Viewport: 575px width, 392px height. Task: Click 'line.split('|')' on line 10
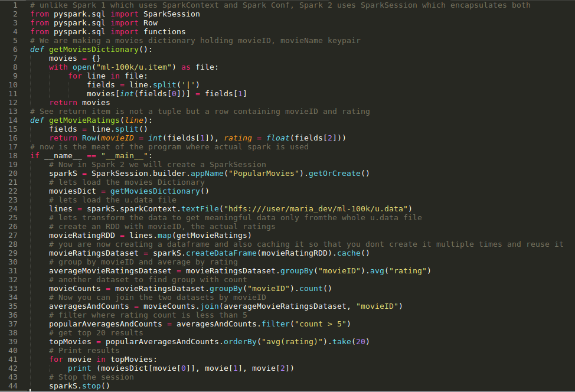pyautogui.click(x=164, y=84)
